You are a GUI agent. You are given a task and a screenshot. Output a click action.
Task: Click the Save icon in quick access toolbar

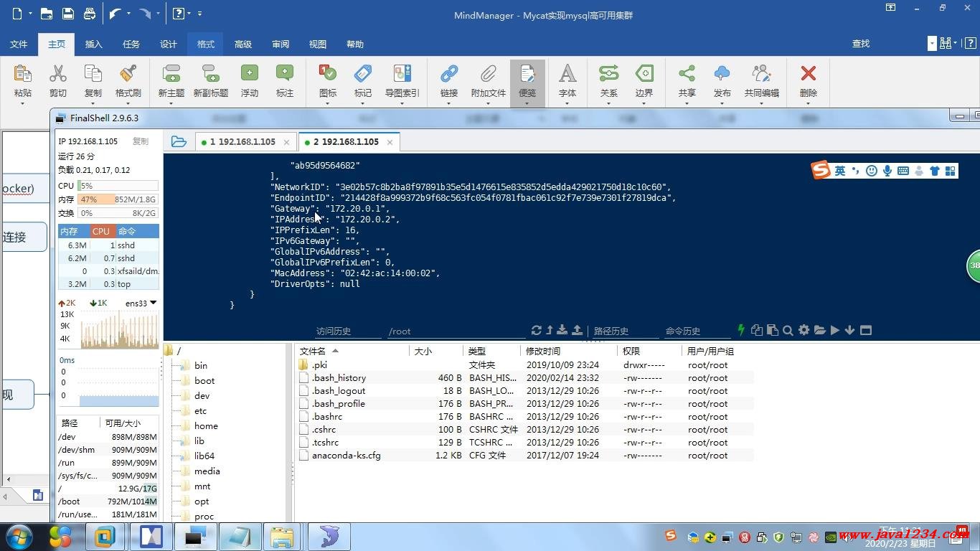pyautogui.click(x=67, y=14)
